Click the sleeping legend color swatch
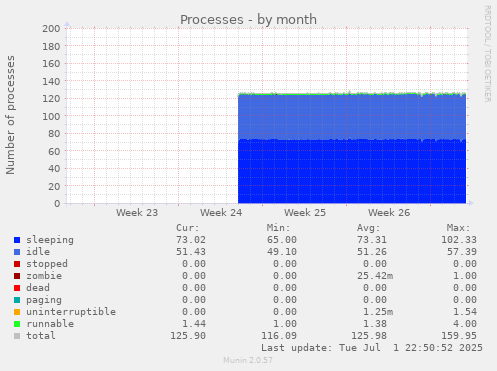 [x=17, y=240]
